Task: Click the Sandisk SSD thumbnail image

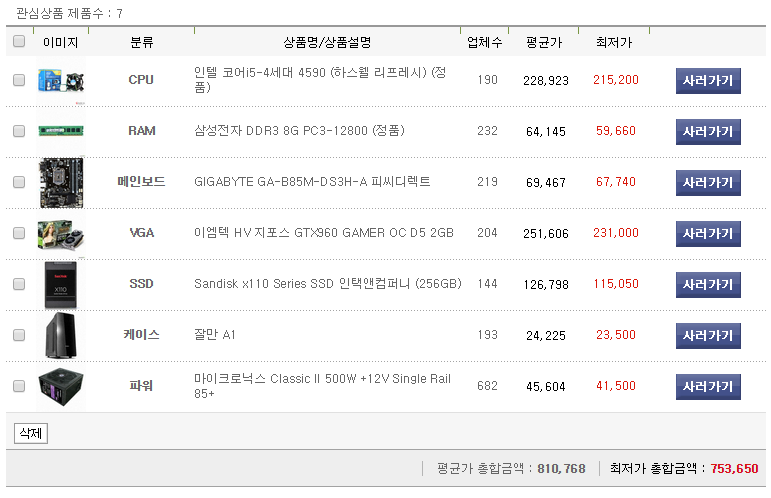Action: click(61, 285)
